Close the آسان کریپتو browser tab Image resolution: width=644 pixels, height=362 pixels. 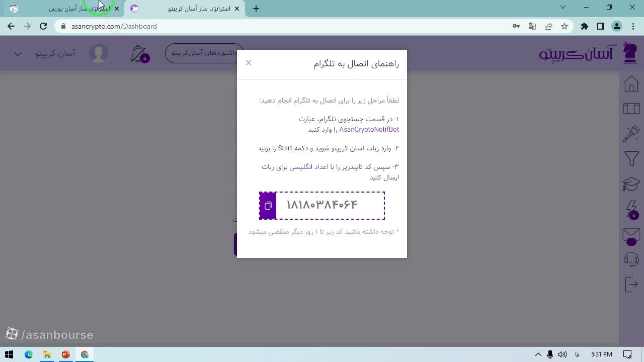[237, 9]
